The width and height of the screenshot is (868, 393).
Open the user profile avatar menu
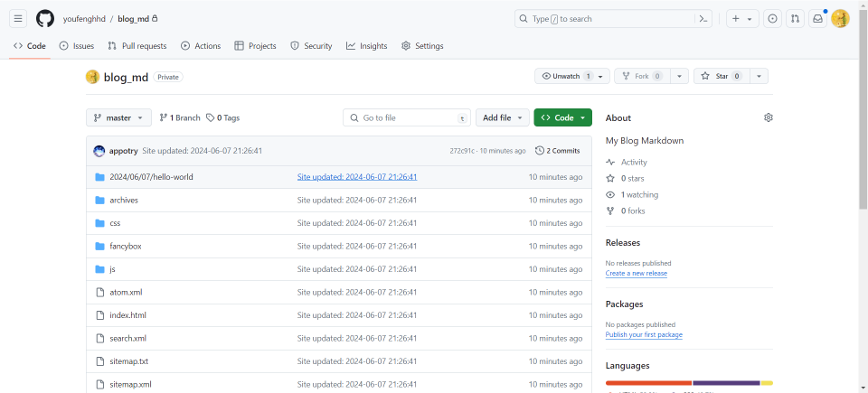[x=840, y=18]
